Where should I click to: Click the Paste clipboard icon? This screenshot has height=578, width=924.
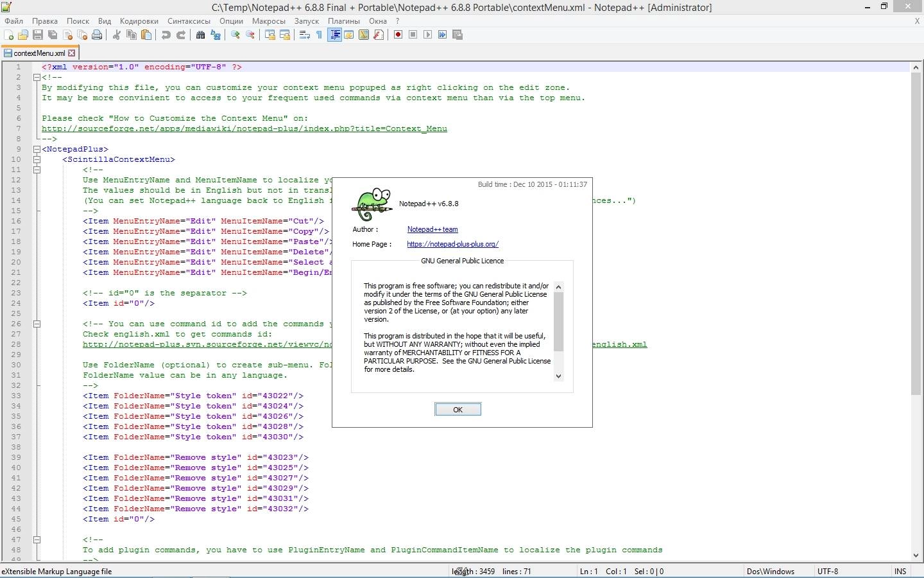pos(146,35)
